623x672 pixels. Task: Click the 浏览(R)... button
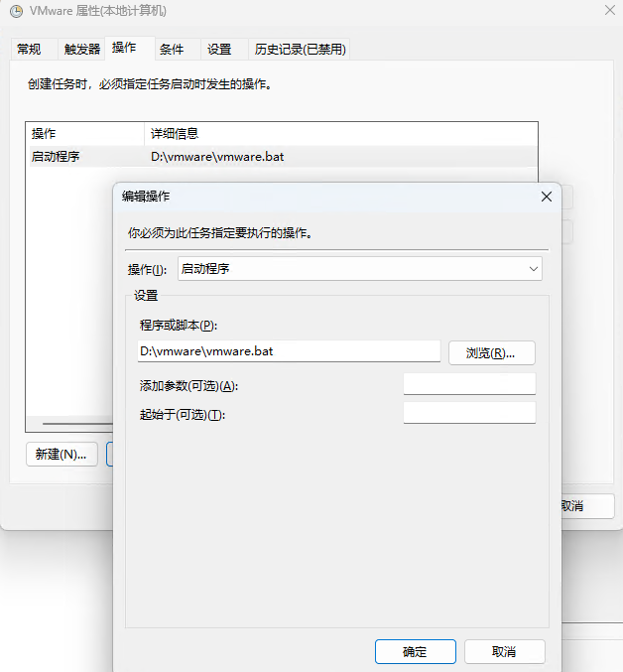[x=491, y=352]
